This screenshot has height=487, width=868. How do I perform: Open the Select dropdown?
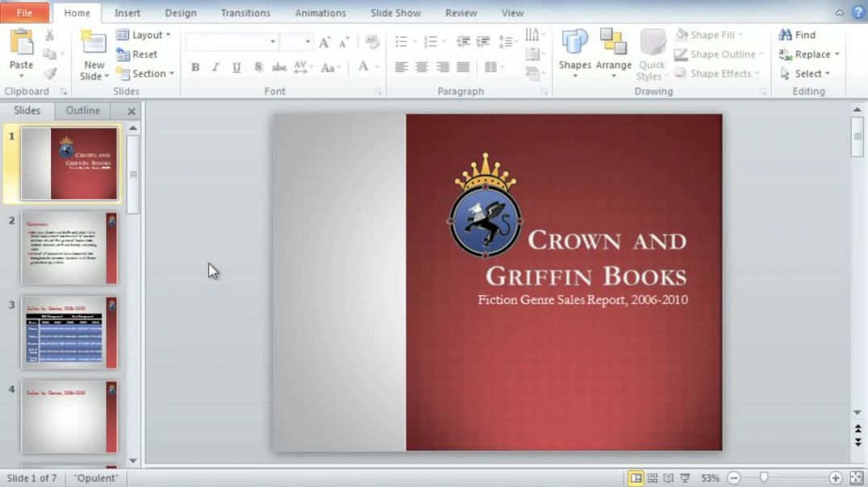[805, 73]
